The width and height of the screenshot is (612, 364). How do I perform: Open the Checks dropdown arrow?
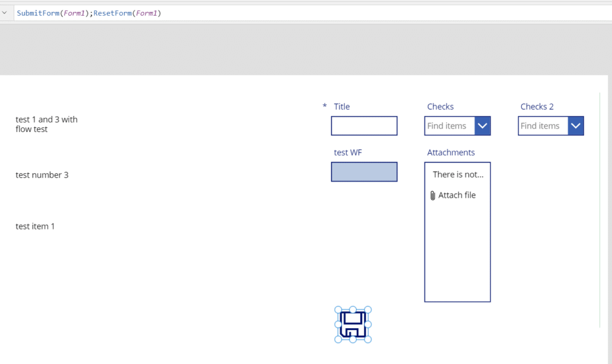coord(482,126)
